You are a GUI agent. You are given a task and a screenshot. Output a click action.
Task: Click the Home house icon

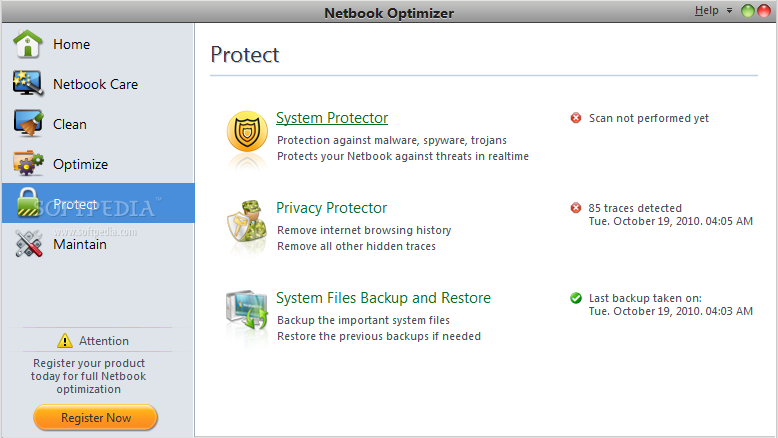pos(28,44)
